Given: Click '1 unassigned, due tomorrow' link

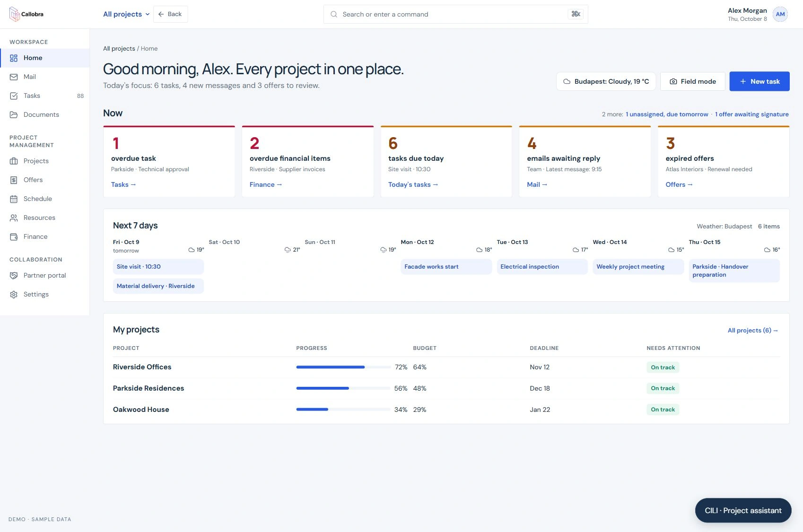Looking at the screenshot, I should 667,114.
